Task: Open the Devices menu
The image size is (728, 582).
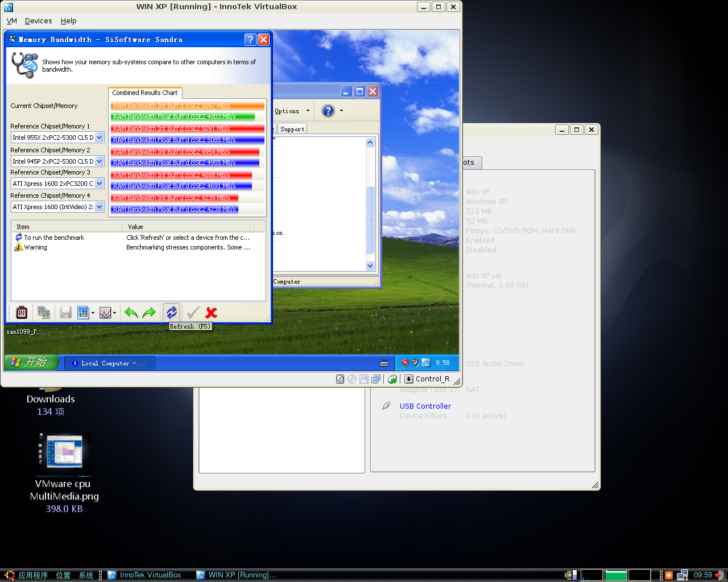Action: pos(39,21)
